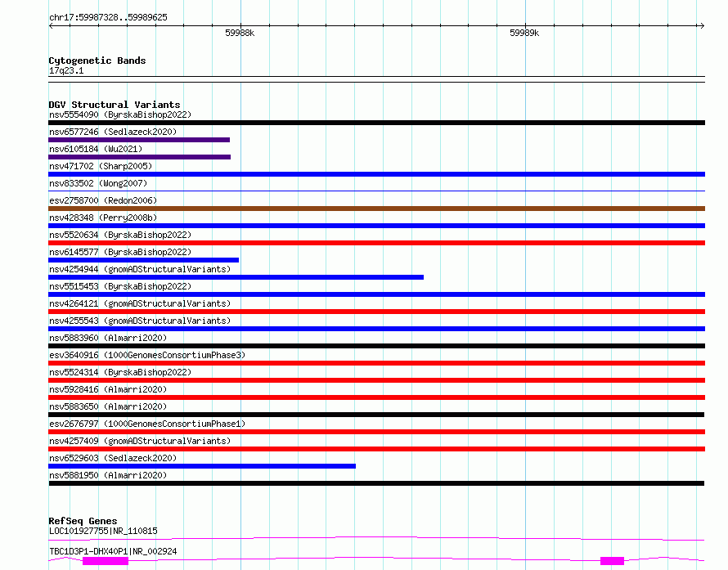This screenshot has width=728, height=570.
Task: Select the nsv6529603 (Sedlazeck2020) label
Action: coord(113,458)
